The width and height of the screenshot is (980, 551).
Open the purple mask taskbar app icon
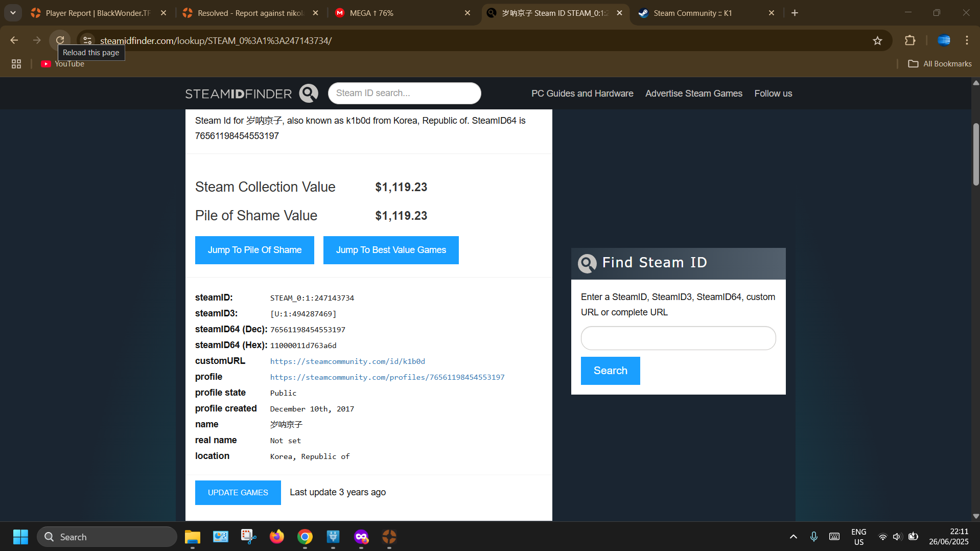361,537
